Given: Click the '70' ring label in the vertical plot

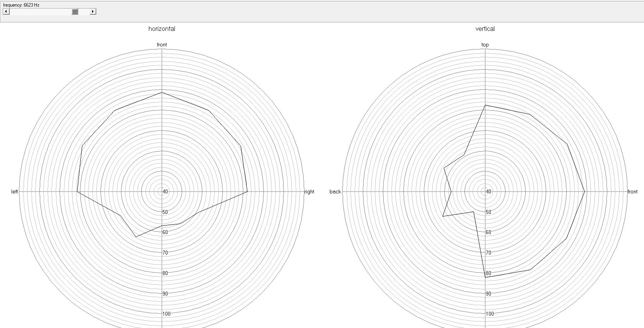Looking at the screenshot, I should click(x=489, y=253).
